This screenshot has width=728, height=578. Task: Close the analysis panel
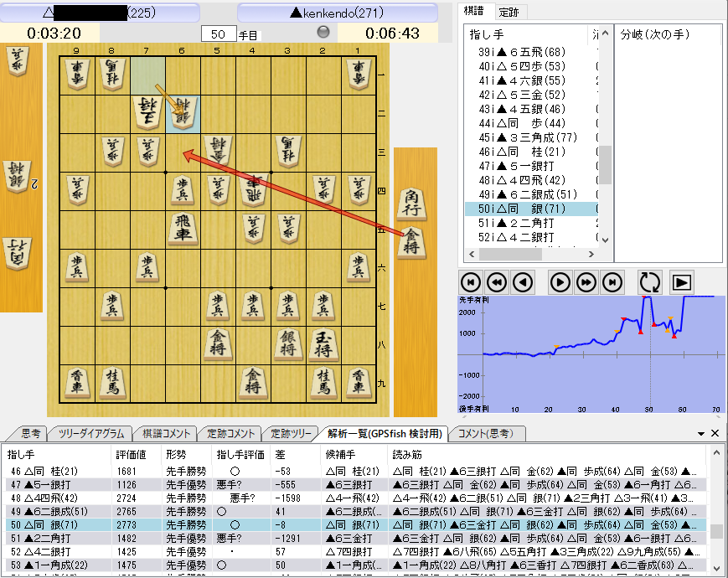715,433
